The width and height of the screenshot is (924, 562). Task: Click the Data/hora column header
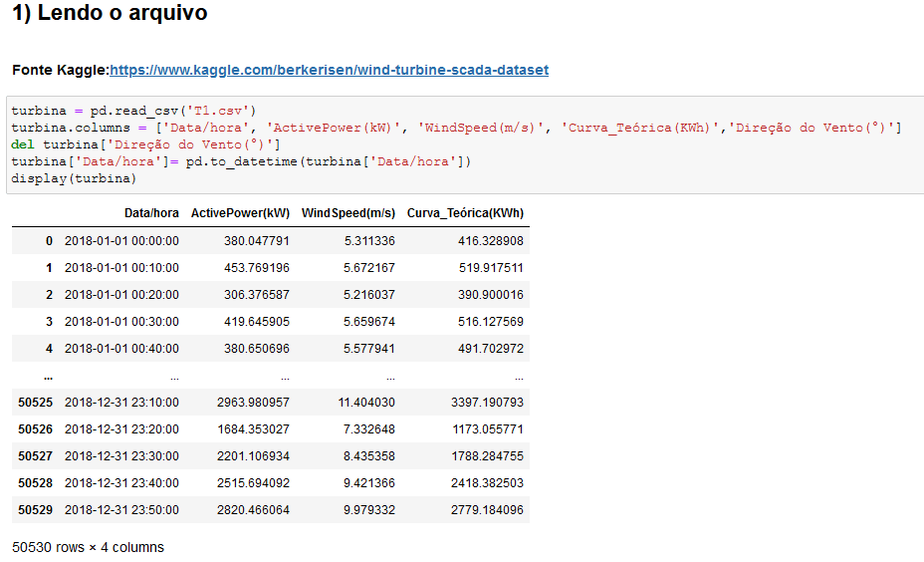pos(151,213)
